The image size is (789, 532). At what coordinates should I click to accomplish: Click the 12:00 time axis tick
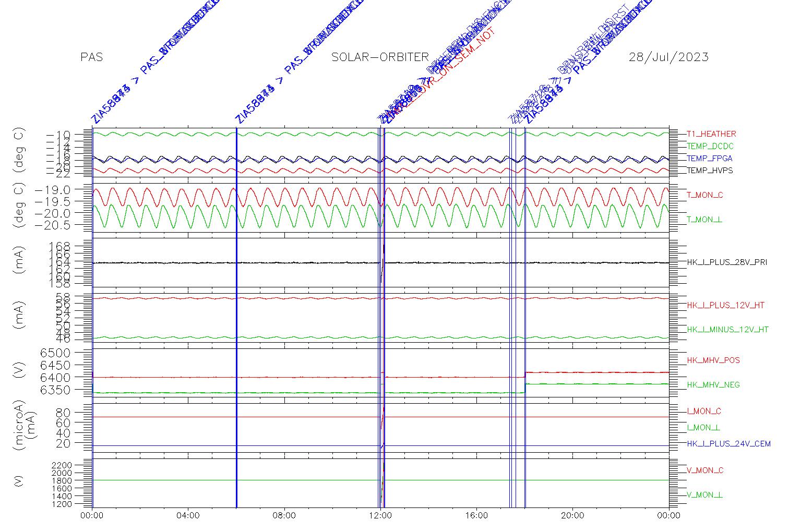(380, 516)
